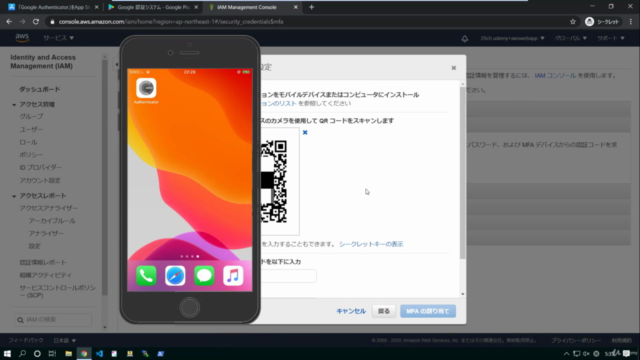Click the MFA の割り当て button

point(428,311)
